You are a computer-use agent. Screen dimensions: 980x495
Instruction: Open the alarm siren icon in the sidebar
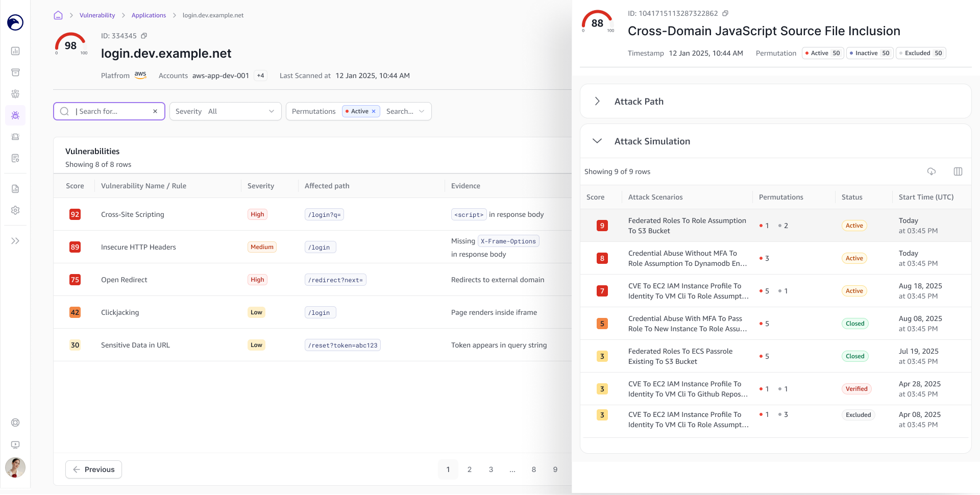click(15, 137)
